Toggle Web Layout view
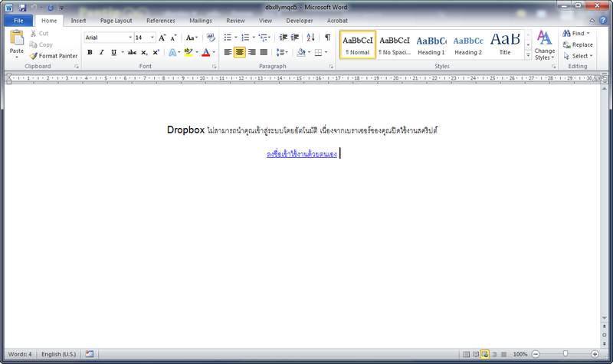The height and width of the screenshot is (364, 613). pos(485,354)
